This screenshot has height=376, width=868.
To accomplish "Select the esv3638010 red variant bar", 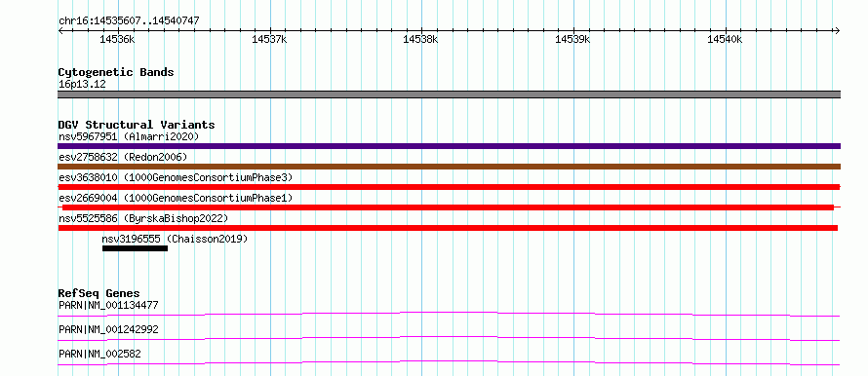I will tap(449, 187).
